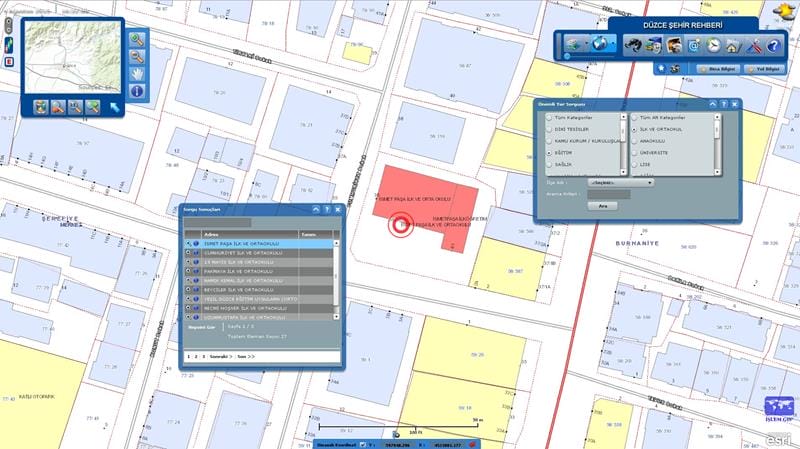Zoom to İsmet Paşa row magnifier icon
This screenshot has height=449, width=800.
188,244
